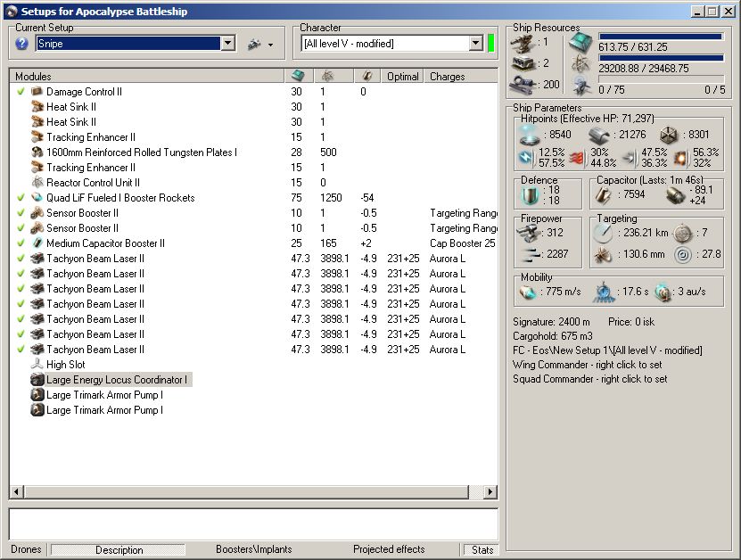
Task: Deactivate Quad LiF Fueled I Booster Rockets checkmark
Action: [21, 198]
